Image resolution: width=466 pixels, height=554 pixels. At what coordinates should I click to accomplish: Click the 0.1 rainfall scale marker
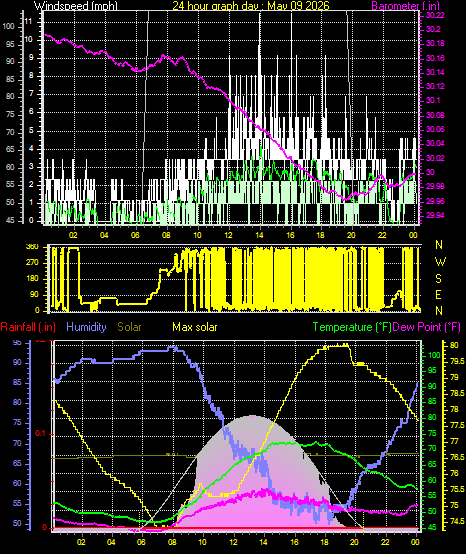click(41, 434)
